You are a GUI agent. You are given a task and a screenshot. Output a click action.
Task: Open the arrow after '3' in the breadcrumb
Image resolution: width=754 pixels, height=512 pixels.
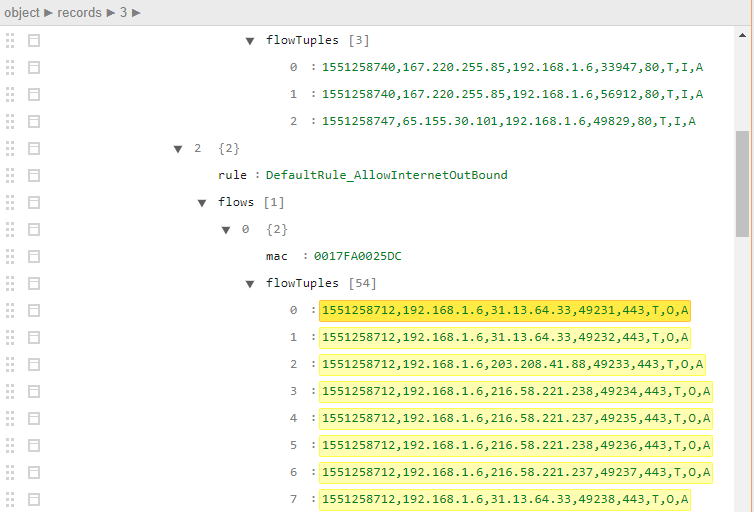tap(137, 12)
